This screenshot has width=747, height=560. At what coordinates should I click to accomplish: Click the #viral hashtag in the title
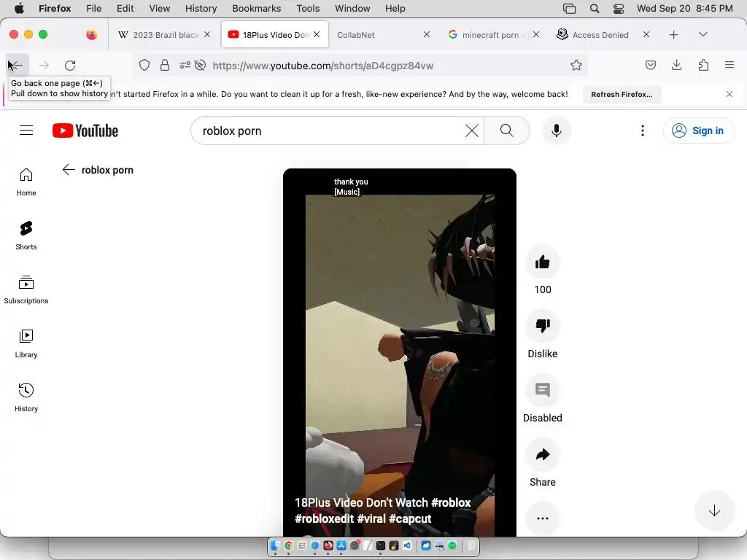point(371,518)
